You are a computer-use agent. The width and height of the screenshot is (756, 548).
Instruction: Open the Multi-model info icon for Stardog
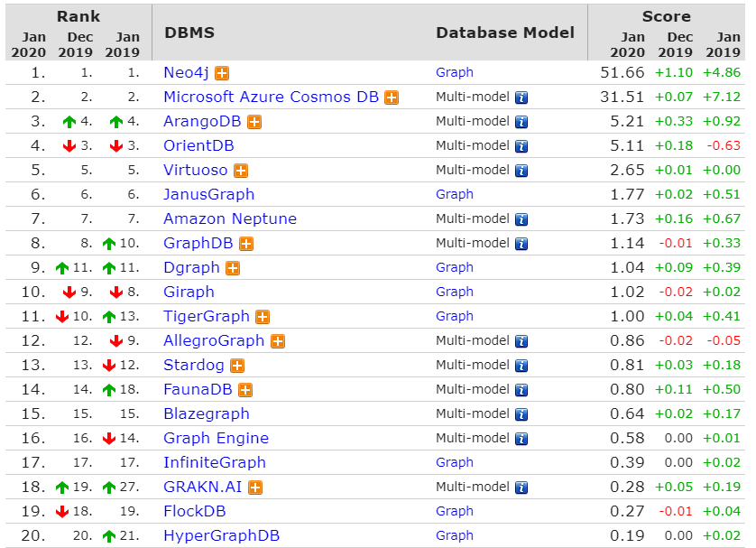pos(521,366)
